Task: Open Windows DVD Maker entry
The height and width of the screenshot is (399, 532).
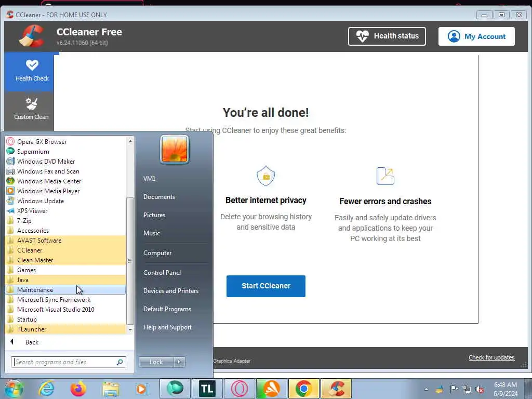Action: point(65,161)
